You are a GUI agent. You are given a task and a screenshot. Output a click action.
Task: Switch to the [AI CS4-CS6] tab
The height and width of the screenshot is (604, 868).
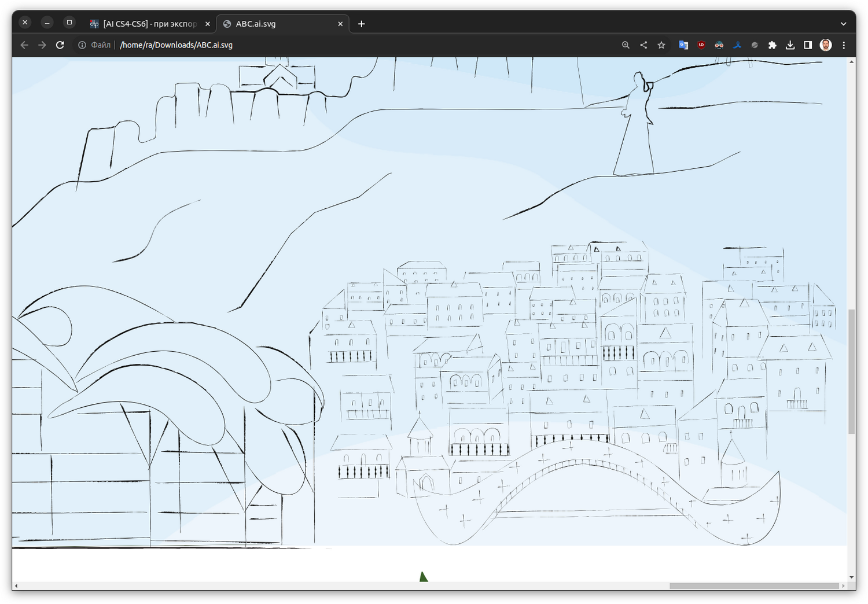pyautogui.click(x=150, y=24)
